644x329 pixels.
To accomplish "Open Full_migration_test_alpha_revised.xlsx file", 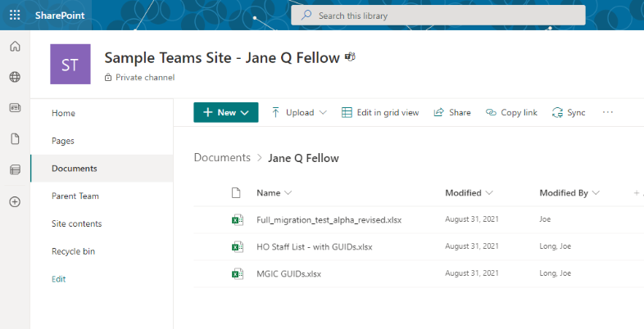I will [329, 220].
